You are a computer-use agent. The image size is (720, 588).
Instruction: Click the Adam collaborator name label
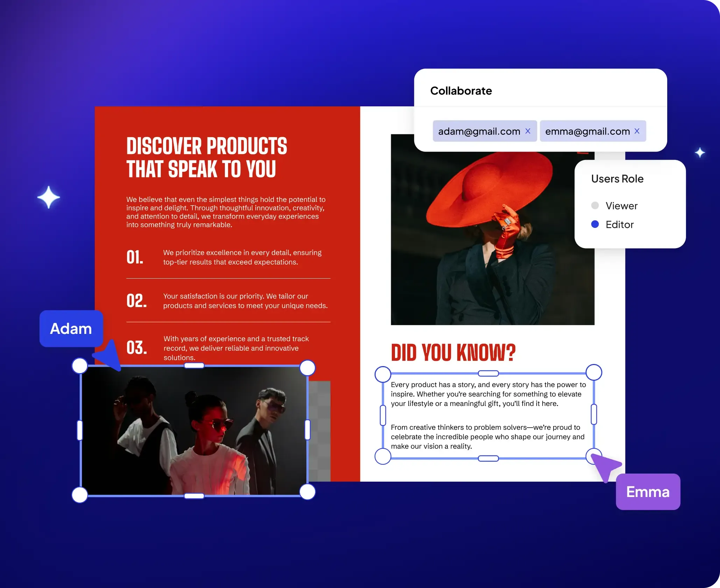tap(71, 329)
